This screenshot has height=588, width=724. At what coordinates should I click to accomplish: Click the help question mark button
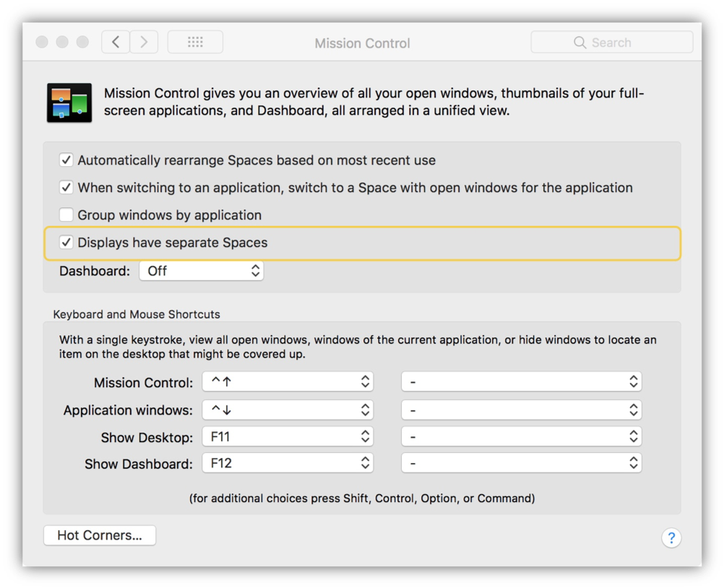click(x=671, y=537)
